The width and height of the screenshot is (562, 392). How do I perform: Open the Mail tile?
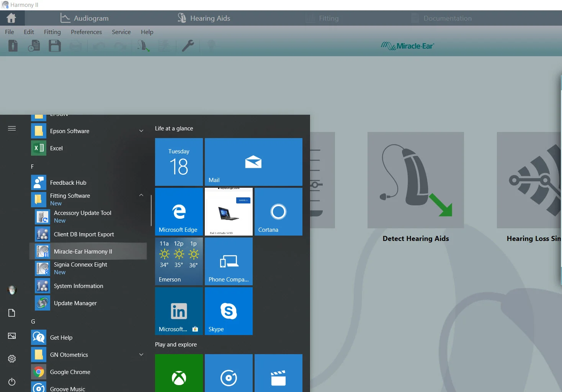(x=253, y=162)
